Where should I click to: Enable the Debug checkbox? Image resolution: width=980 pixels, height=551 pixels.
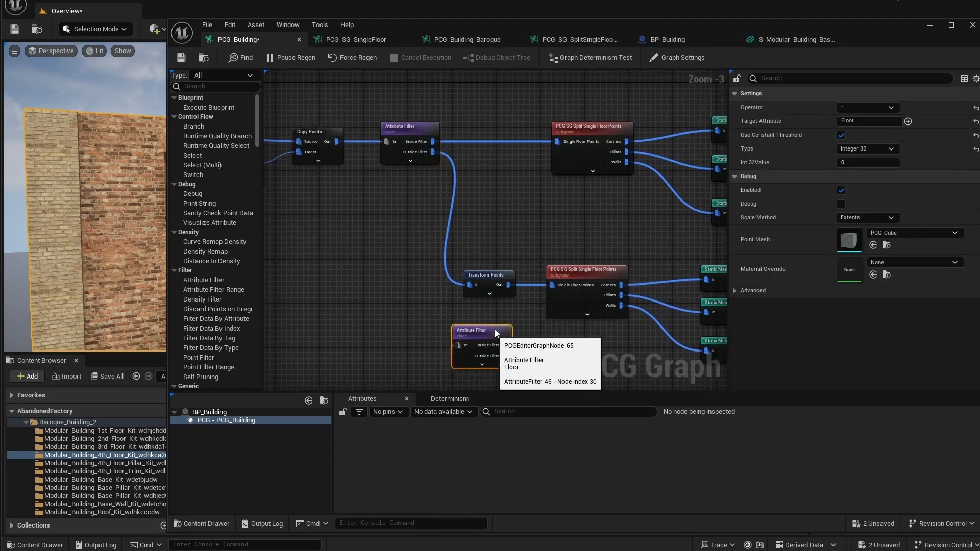coord(841,204)
